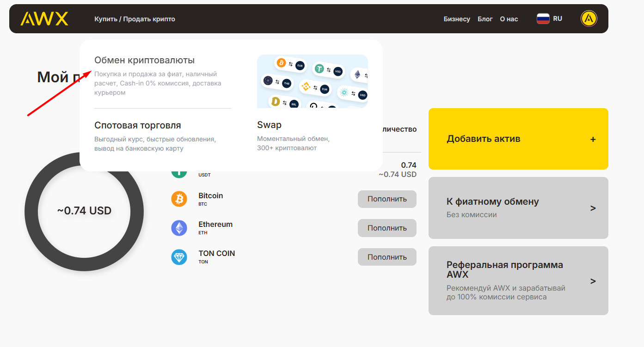This screenshot has width=644, height=347.
Task: Select Спотовая торговля menu item
Action: click(138, 126)
